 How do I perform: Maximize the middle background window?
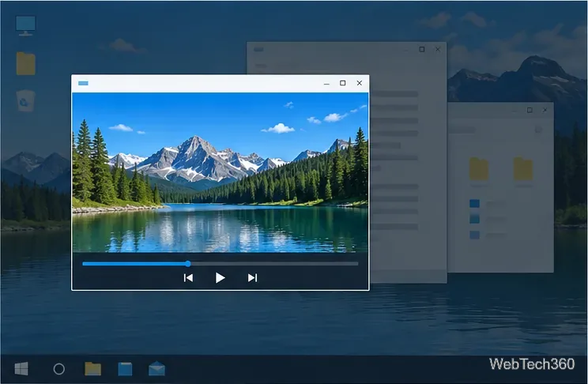422,49
